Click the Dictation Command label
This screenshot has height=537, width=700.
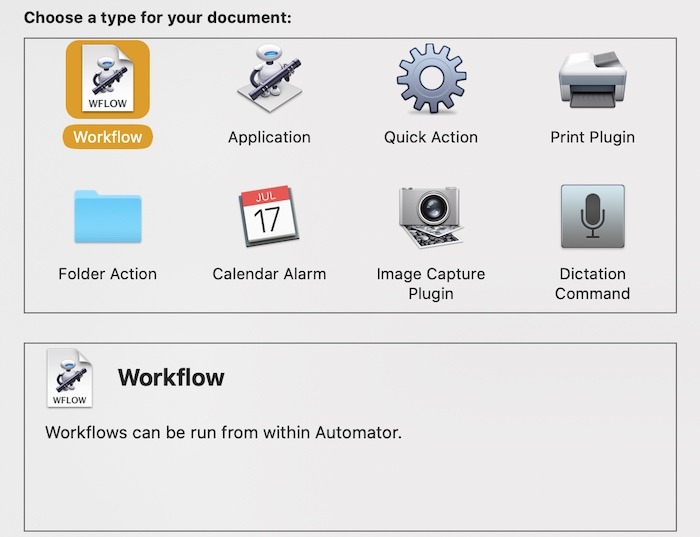coord(592,284)
